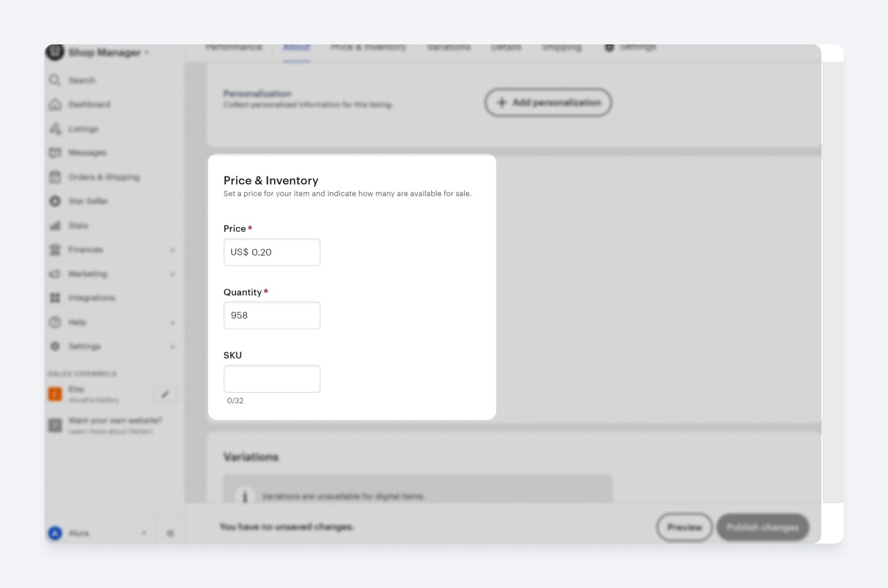Screen dimensions: 888x588
Task: Open Orders & Shipping via its clipboard icon
Action: pyautogui.click(x=55, y=177)
